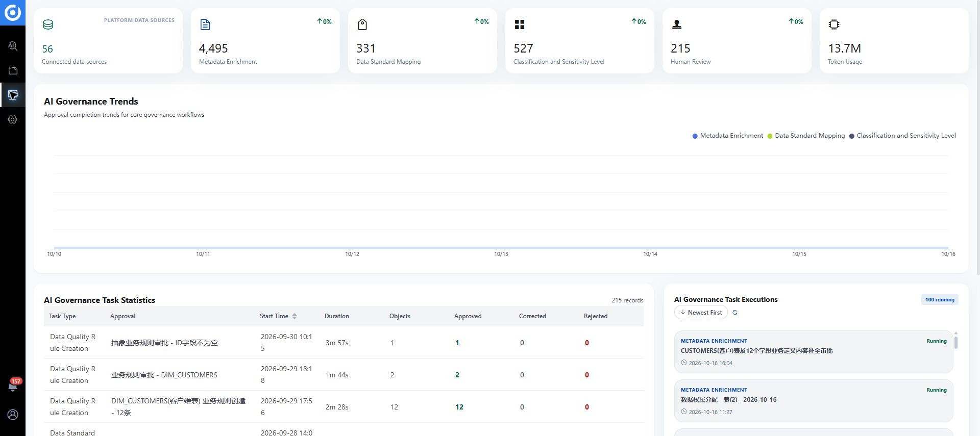Click the clock icon beside 2026-10-16 16:04

coord(684,363)
